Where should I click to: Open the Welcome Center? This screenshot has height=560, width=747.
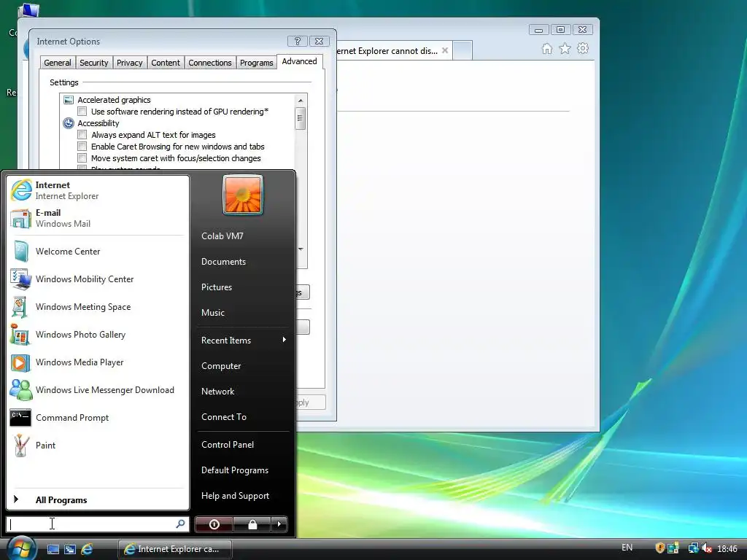[98, 252]
